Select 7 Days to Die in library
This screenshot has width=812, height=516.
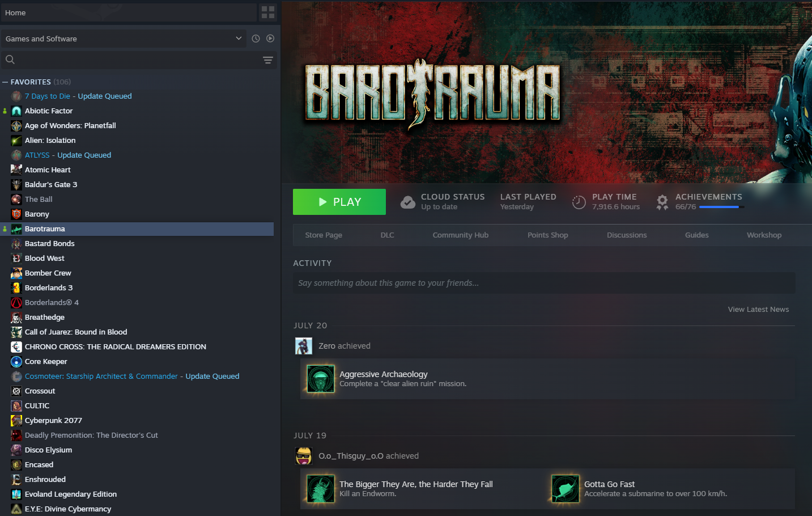(48, 96)
